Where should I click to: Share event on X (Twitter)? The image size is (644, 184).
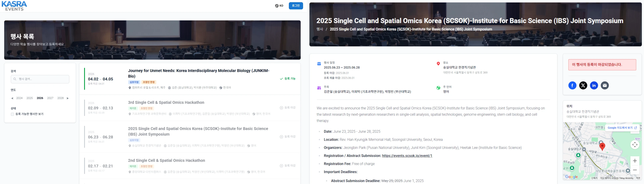[583, 85]
